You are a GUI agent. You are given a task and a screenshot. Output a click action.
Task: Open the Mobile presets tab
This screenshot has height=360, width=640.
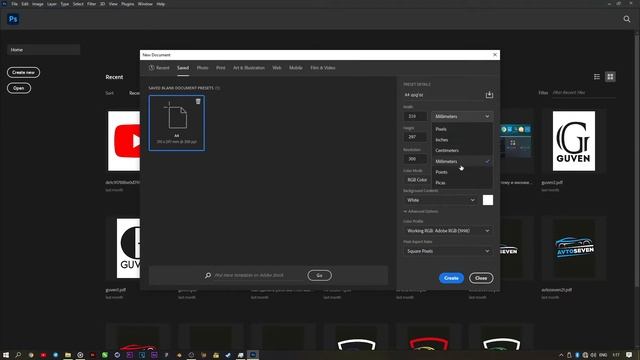[x=296, y=68]
